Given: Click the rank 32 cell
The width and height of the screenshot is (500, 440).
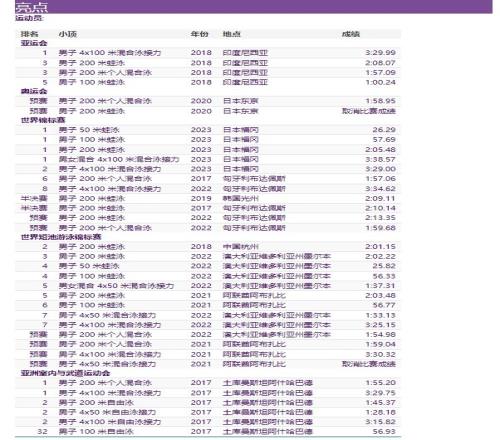Looking at the screenshot, I should pos(42,431).
